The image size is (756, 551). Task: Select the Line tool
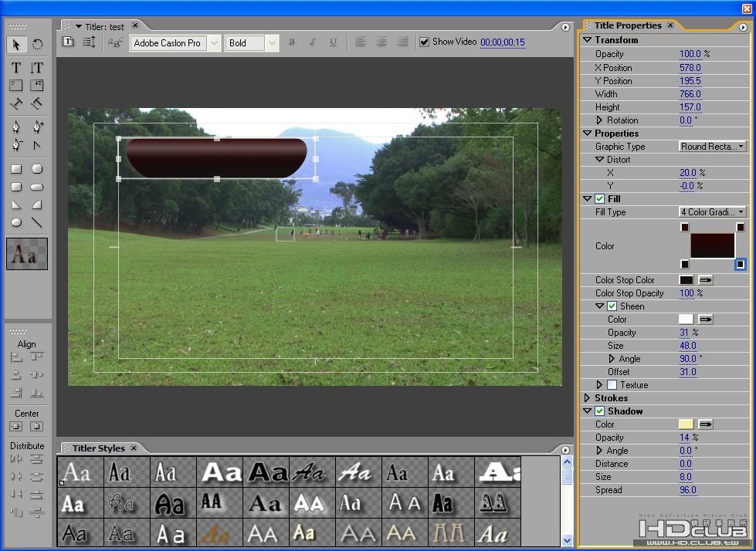click(37, 223)
